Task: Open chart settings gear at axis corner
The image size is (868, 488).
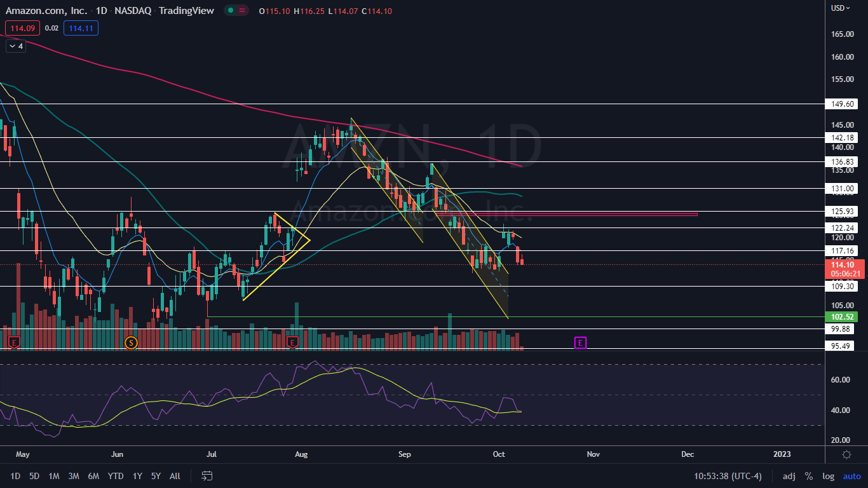Action: (846, 454)
